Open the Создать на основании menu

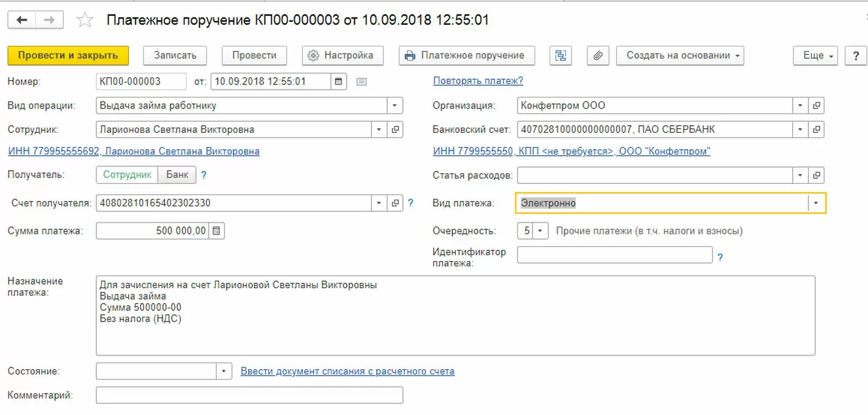[x=680, y=56]
